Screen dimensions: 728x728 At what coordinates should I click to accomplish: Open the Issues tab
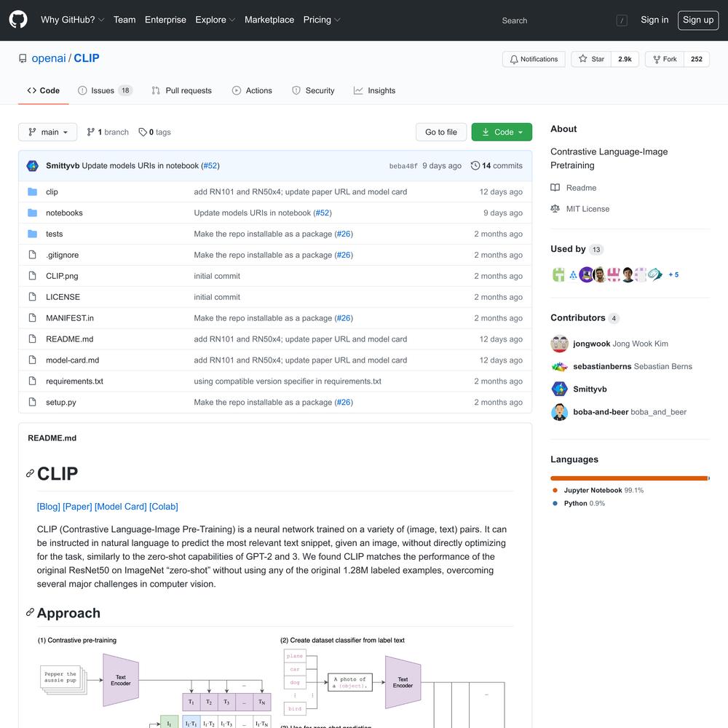click(105, 90)
